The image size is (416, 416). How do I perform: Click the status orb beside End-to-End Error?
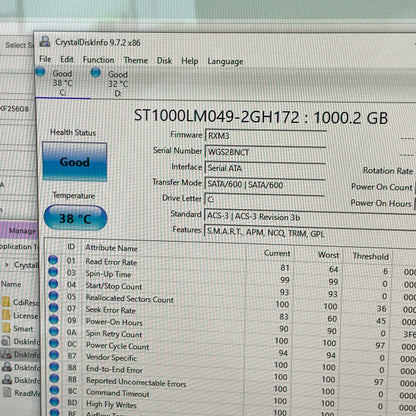pos(54,367)
